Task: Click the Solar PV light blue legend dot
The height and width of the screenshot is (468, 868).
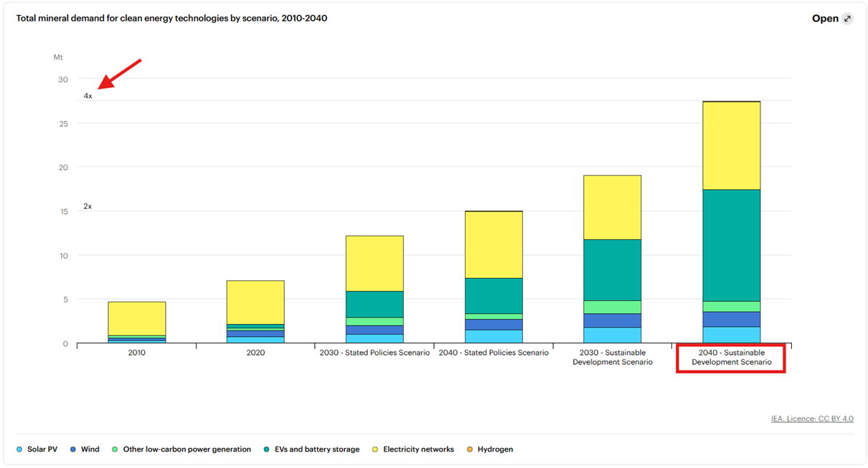Action: tap(19, 449)
